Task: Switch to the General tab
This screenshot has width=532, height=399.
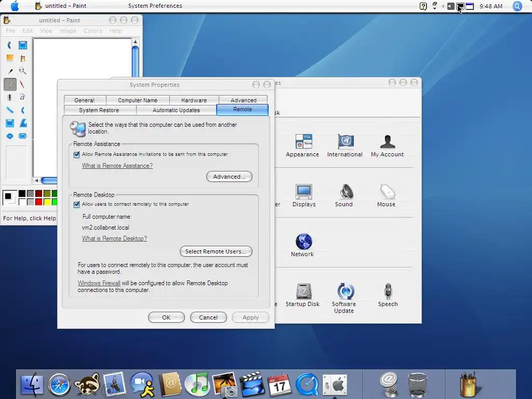Action: click(x=85, y=100)
